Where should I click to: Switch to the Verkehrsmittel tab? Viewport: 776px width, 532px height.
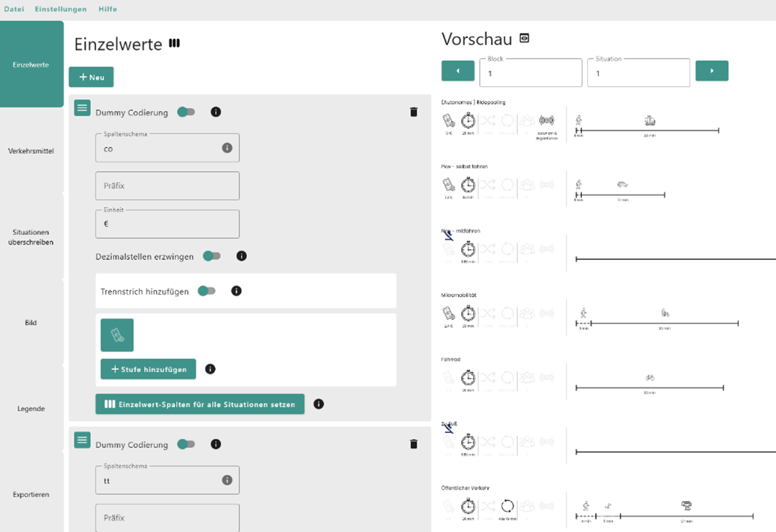(x=31, y=151)
